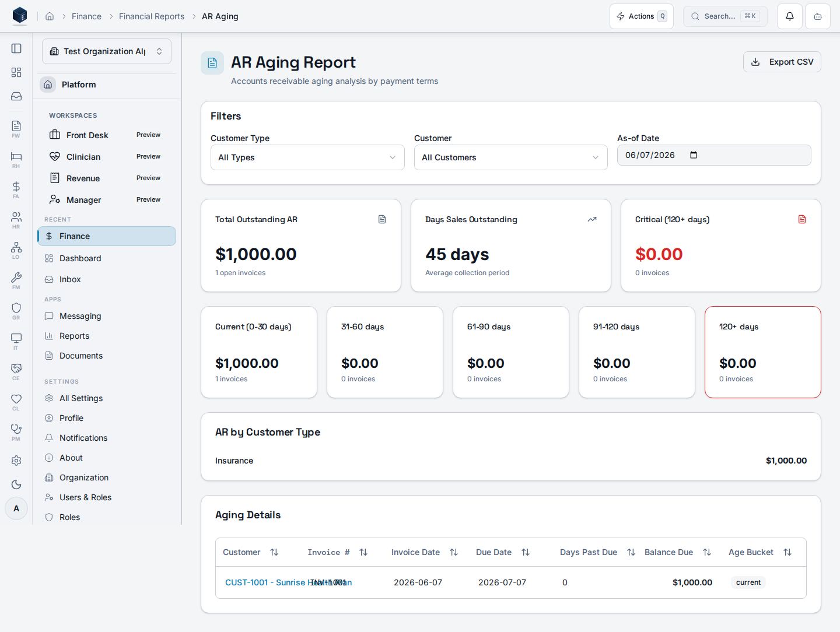Screen dimensions: 840x632
Task: Open the Actions menu button
Action: coord(642,16)
